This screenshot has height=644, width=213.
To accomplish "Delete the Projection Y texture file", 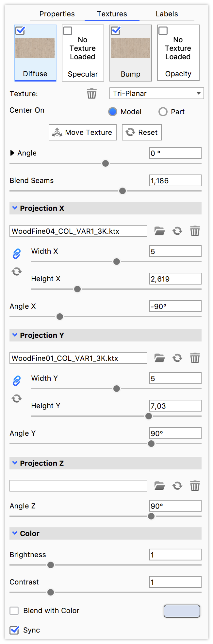I will (x=195, y=358).
